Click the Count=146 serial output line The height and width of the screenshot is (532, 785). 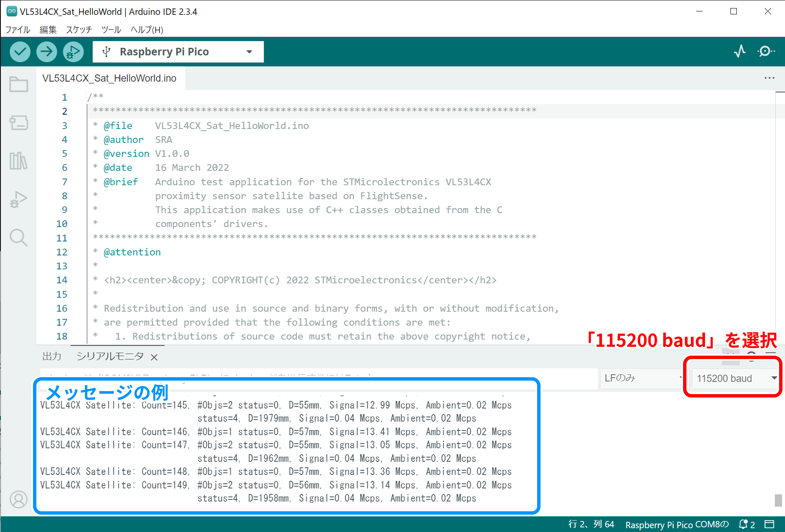[276, 432]
